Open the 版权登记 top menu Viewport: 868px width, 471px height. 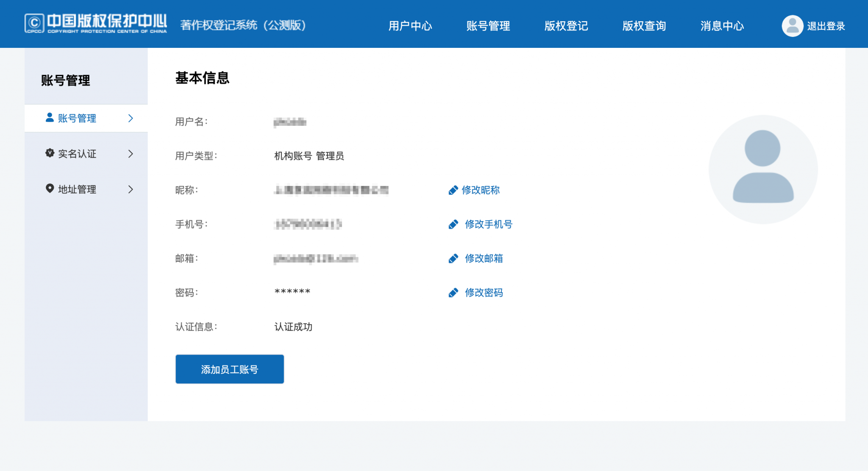point(566,26)
